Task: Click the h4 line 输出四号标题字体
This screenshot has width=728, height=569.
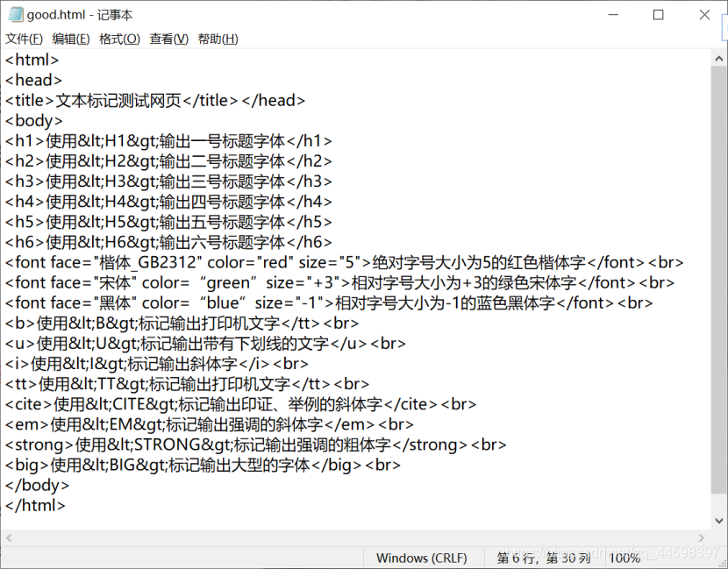Action: coord(168,202)
